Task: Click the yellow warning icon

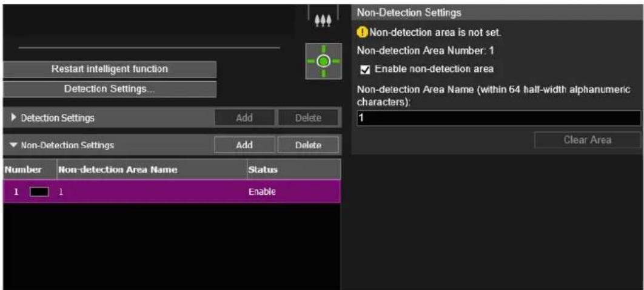Action: 363,33
